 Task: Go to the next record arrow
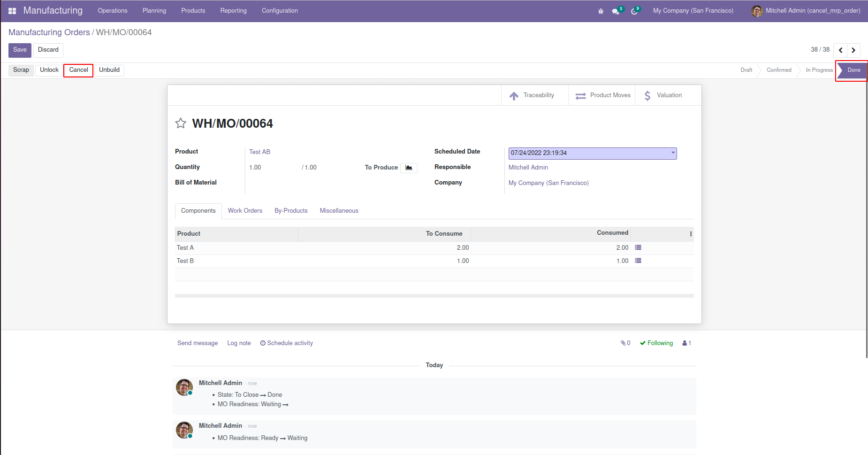point(853,50)
